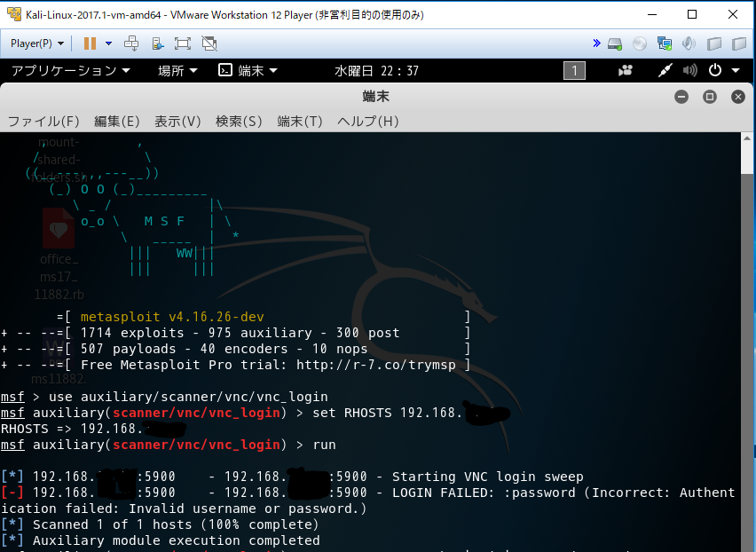Image resolution: width=756 pixels, height=552 pixels.
Task: Open the アプリケーション menu
Action: (70, 71)
